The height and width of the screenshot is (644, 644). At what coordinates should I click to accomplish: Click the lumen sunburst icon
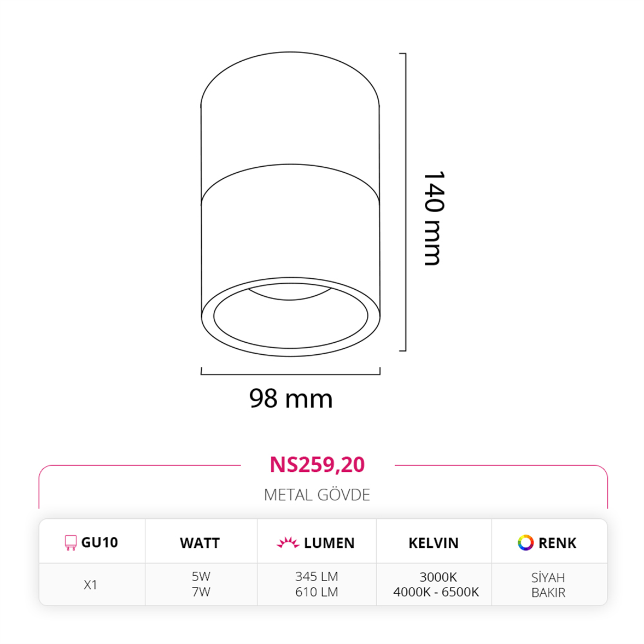288,543
